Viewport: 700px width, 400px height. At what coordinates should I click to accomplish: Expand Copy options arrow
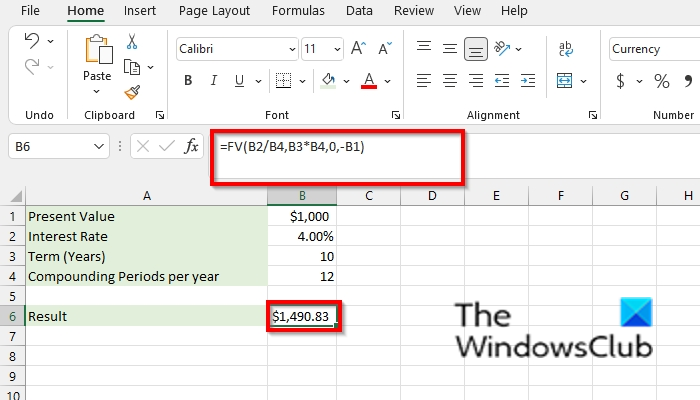click(x=150, y=67)
